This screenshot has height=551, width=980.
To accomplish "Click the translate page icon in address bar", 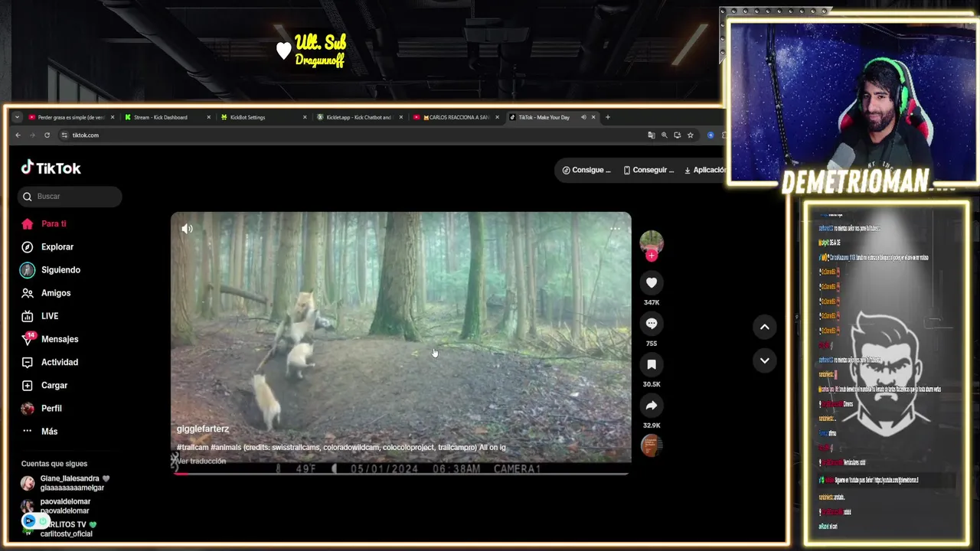I will [652, 135].
